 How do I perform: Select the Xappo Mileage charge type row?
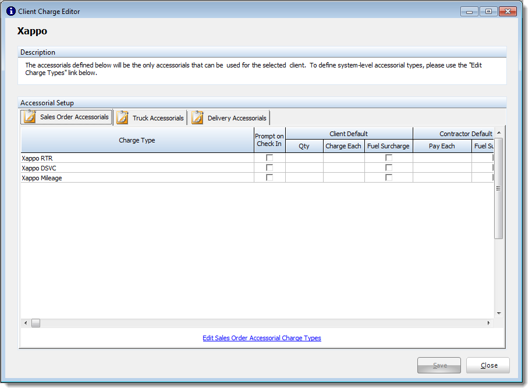pos(137,178)
